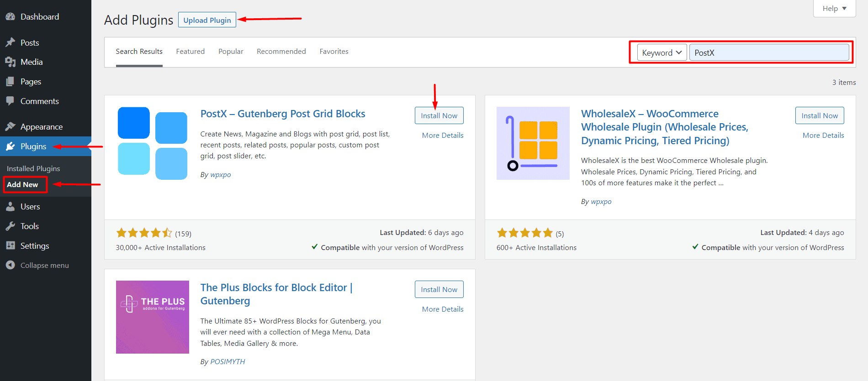The height and width of the screenshot is (381, 868).
Task: Click the PostX plugin logo thumbnail
Action: coord(153,143)
